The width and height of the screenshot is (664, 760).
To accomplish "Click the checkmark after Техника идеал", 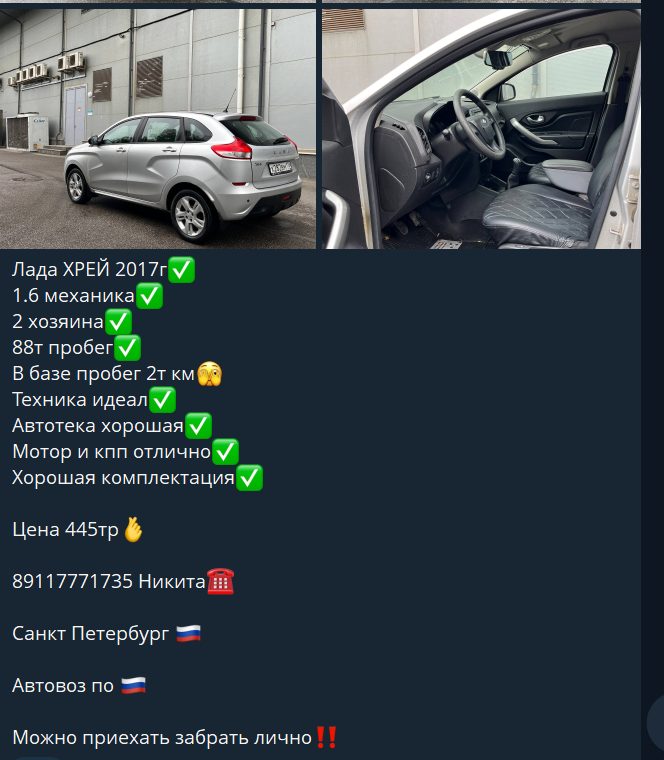I will pos(162,399).
